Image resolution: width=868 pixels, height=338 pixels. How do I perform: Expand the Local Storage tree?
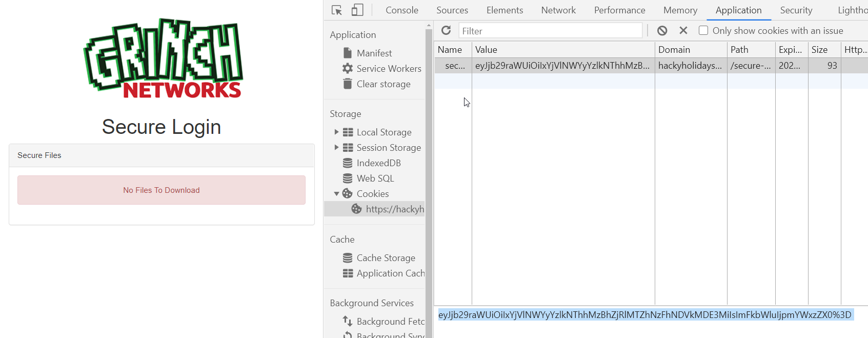coord(336,132)
